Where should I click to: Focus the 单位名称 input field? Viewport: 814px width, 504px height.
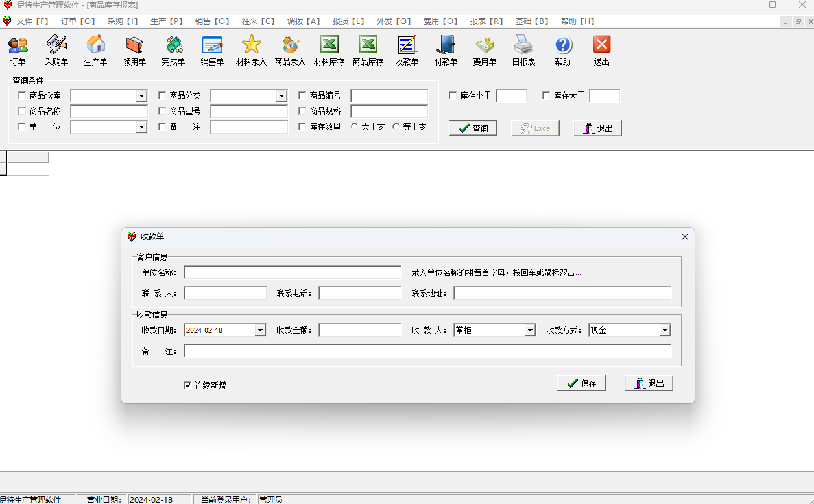click(293, 272)
